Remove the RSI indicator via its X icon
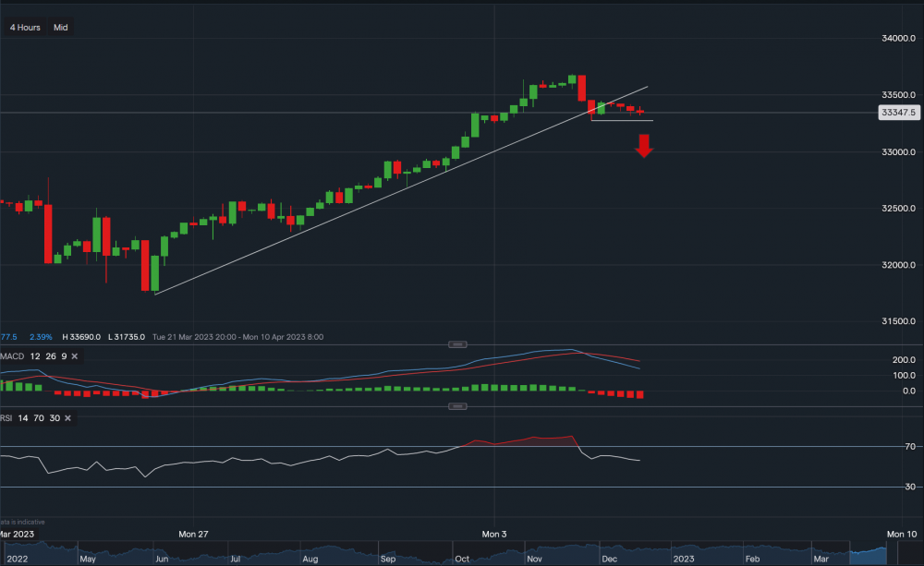The image size is (924, 566). (x=66, y=417)
